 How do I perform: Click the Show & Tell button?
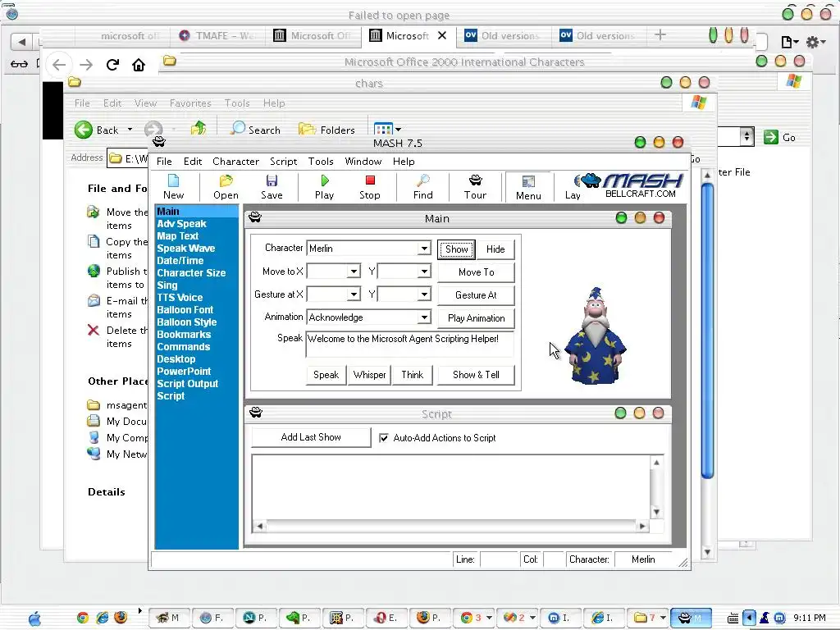[477, 375]
